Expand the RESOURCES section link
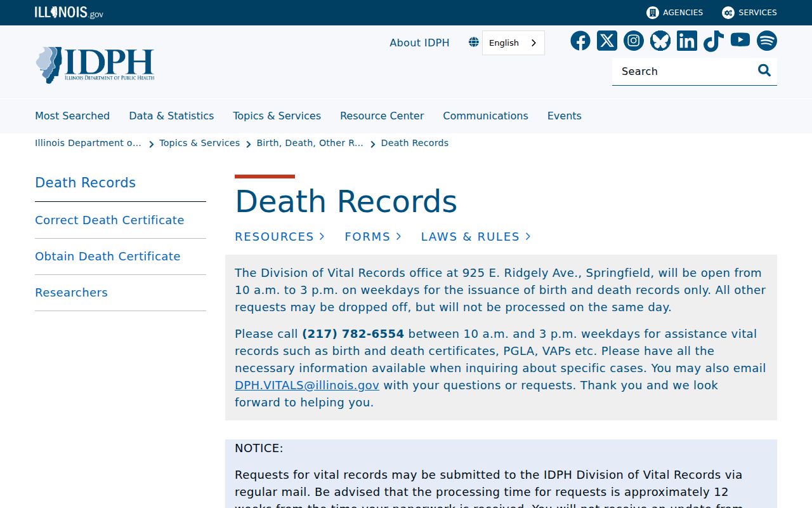Viewport: 812px width, 508px height. pyautogui.click(x=280, y=236)
